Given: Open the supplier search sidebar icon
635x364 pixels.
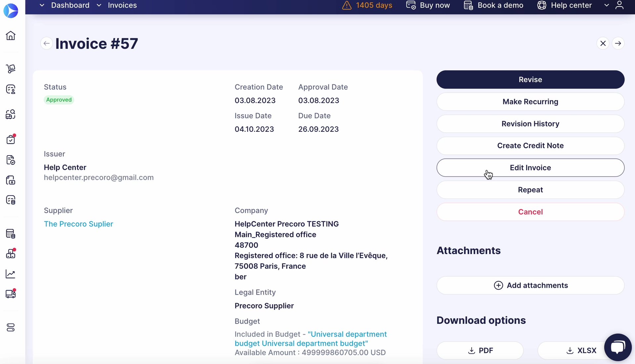Looking at the screenshot, I should click(11, 114).
